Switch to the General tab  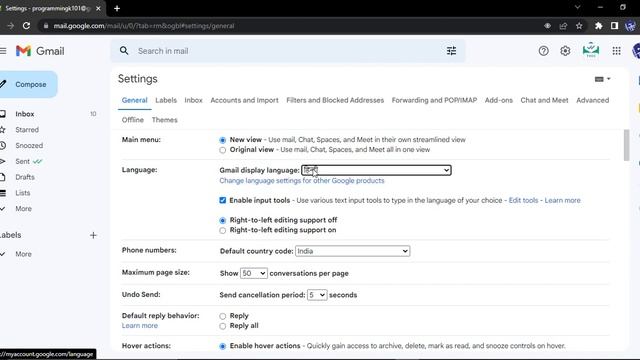point(134,100)
